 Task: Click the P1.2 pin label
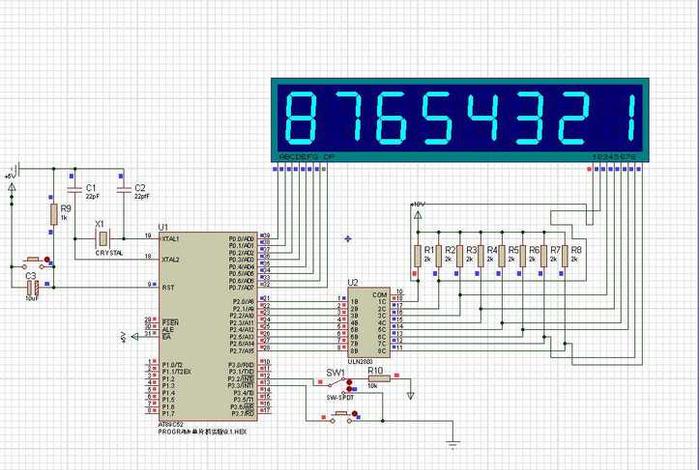(x=168, y=378)
